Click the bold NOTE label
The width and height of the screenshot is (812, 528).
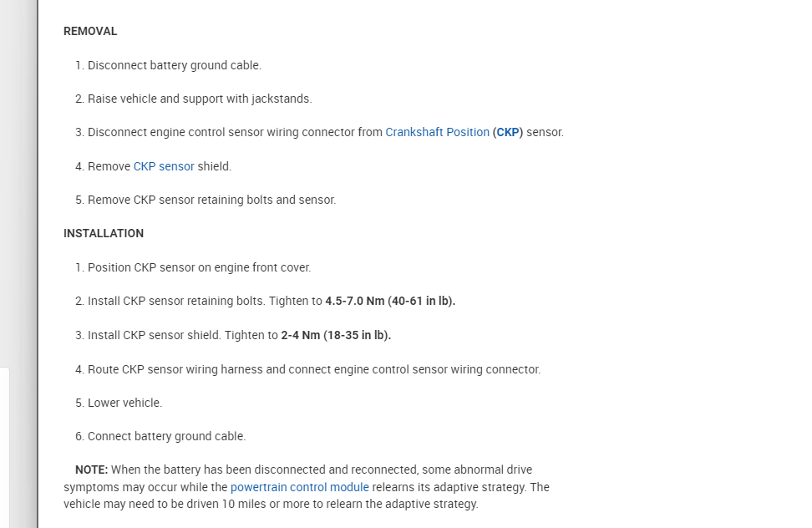(x=91, y=470)
